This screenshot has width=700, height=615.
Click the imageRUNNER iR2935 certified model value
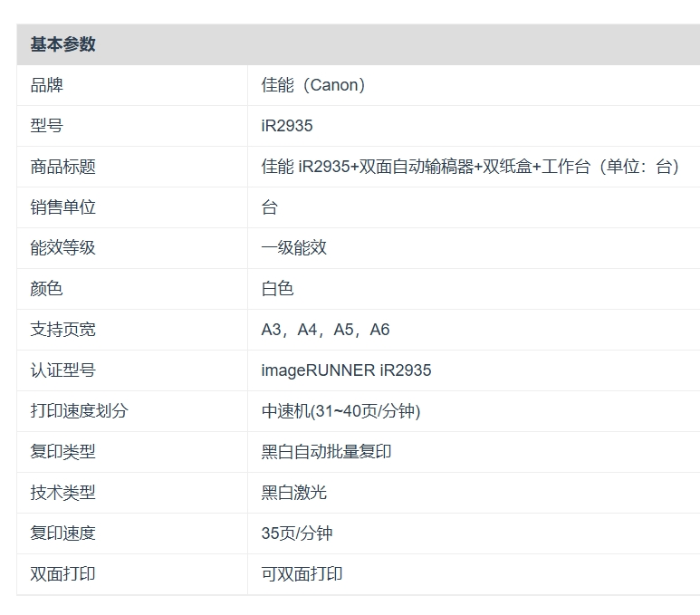pos(346,370)
